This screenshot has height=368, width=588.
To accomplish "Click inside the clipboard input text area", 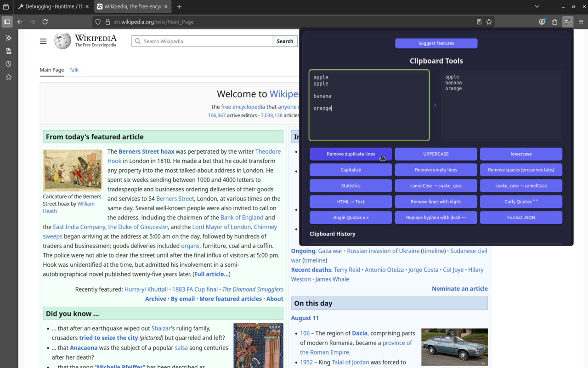I will pyautogui.click(x=369, y=105).
